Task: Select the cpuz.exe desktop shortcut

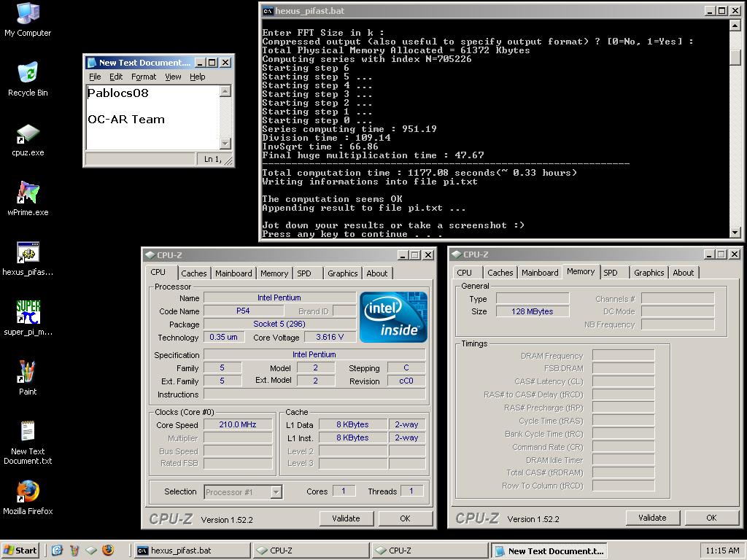Action: pos(28,140)
